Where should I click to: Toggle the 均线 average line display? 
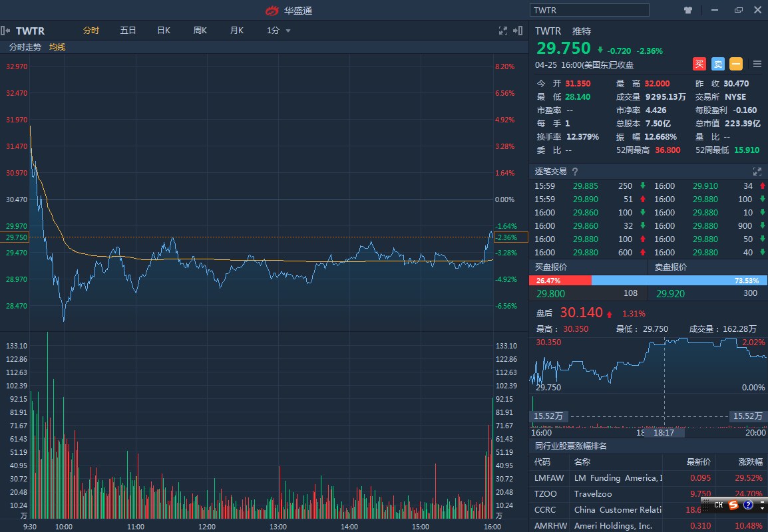[x=57, y=47]
